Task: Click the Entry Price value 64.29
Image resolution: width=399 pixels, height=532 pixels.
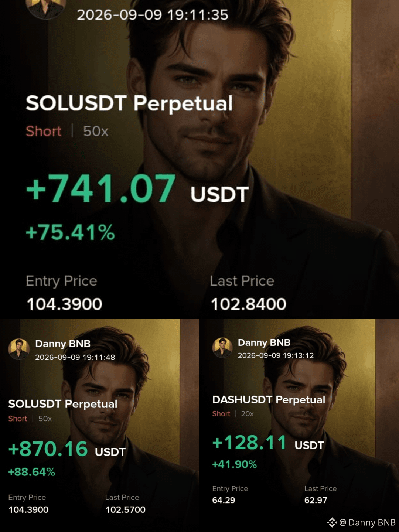Action: click(224, 500)
